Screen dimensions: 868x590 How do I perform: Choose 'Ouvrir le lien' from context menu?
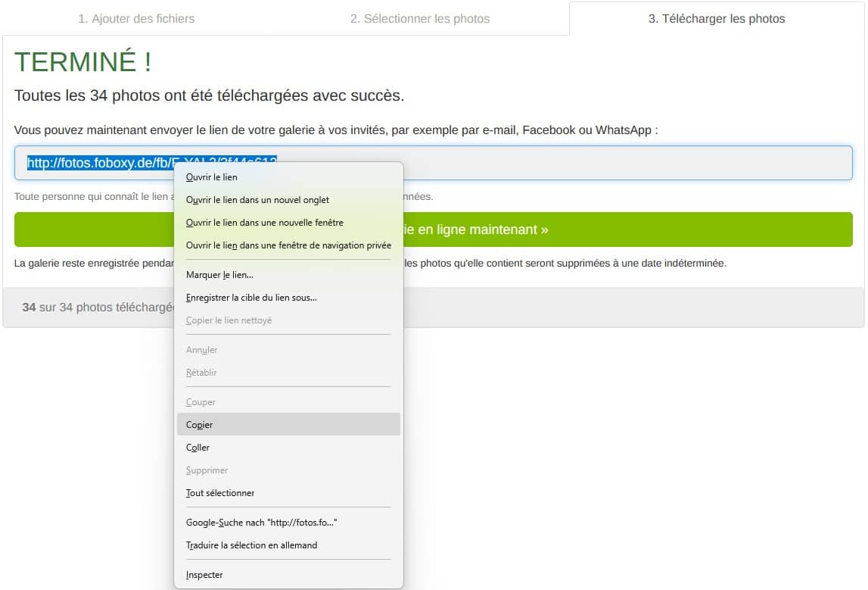(212, 177)
